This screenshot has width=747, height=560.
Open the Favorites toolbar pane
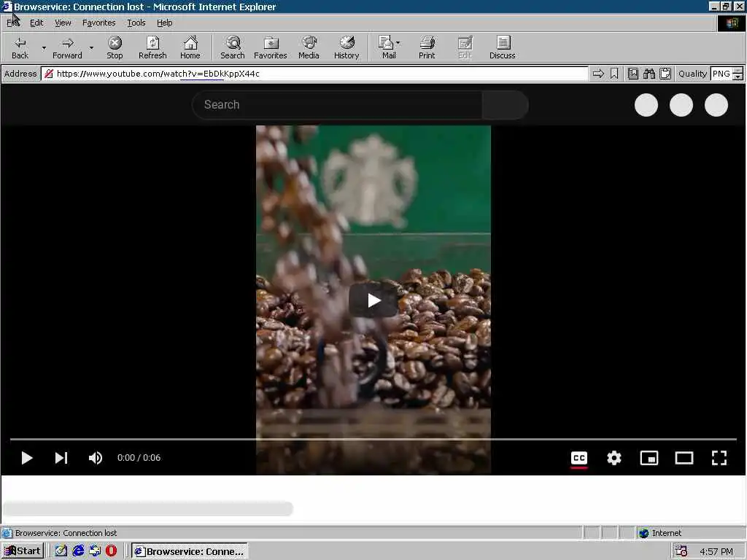point(270,47)
